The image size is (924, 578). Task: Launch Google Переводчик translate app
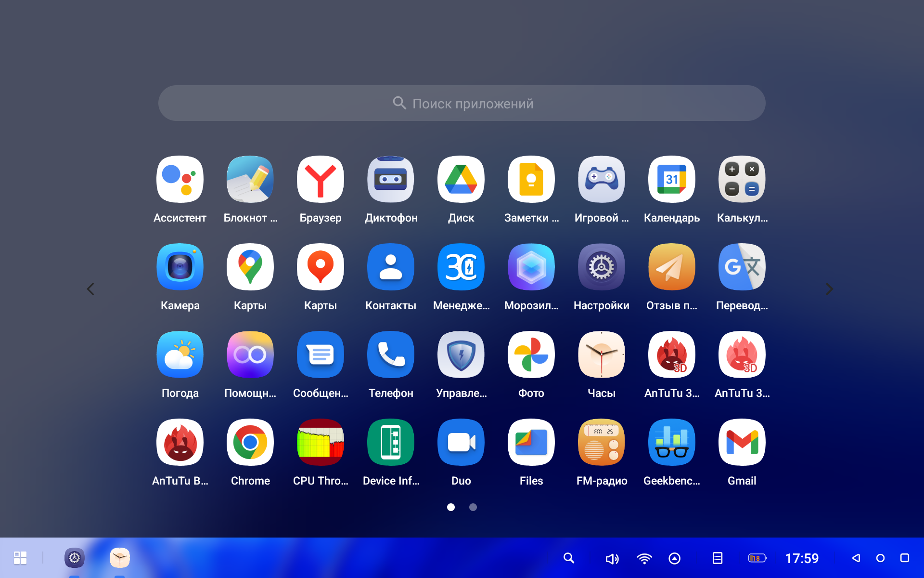coord(742,267)
